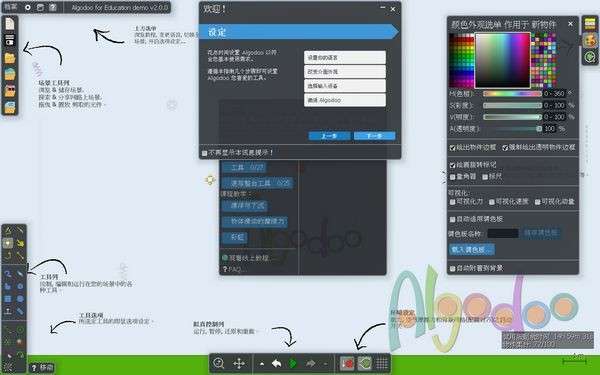Open the 选择输入设备 option
600x375 pixels.
[345, 86]
